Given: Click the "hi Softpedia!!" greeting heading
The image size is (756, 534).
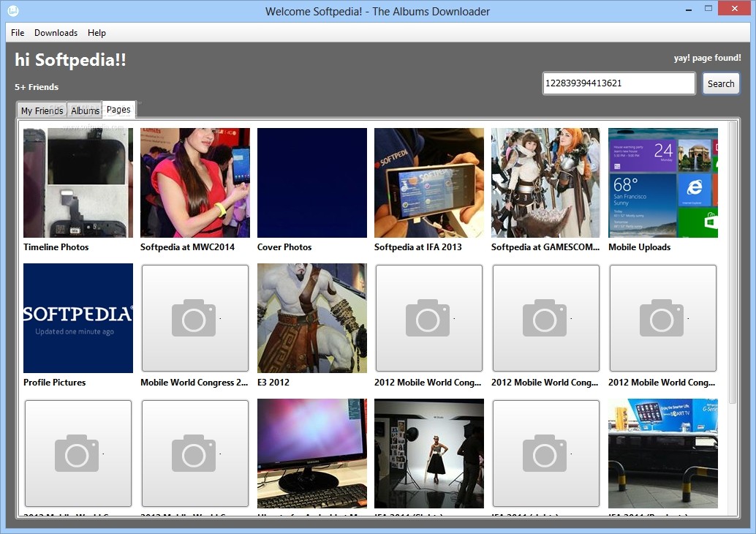Looking at the screenshot, I should click(x=70, y=60).
